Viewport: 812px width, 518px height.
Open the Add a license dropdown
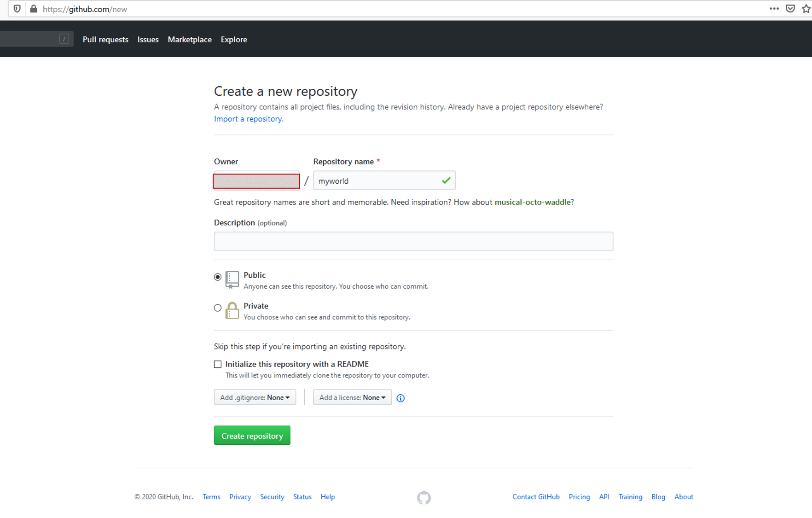(x=353, y=397)
